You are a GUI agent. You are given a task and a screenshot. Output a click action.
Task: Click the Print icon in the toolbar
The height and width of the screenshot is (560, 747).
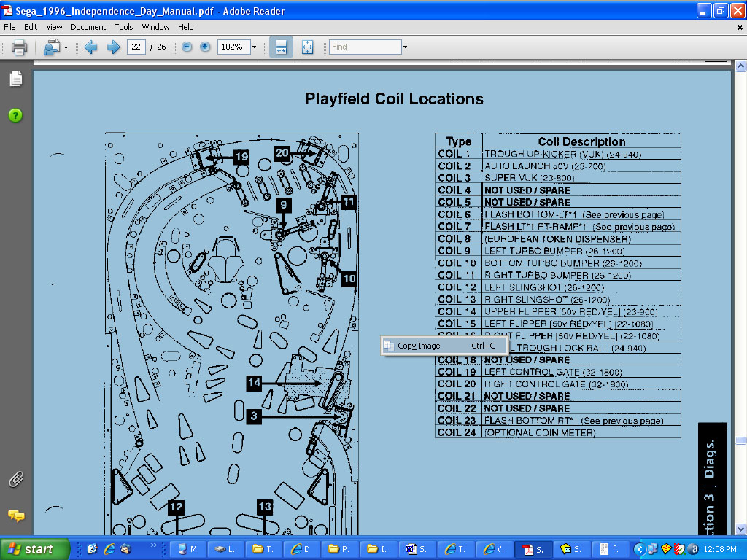[x=19, y=47]
